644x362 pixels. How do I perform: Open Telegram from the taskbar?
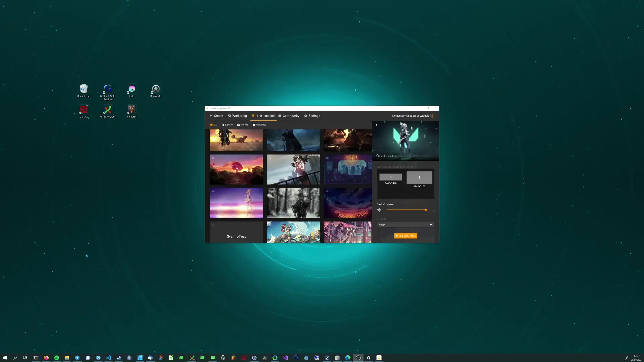pos(77,358)
